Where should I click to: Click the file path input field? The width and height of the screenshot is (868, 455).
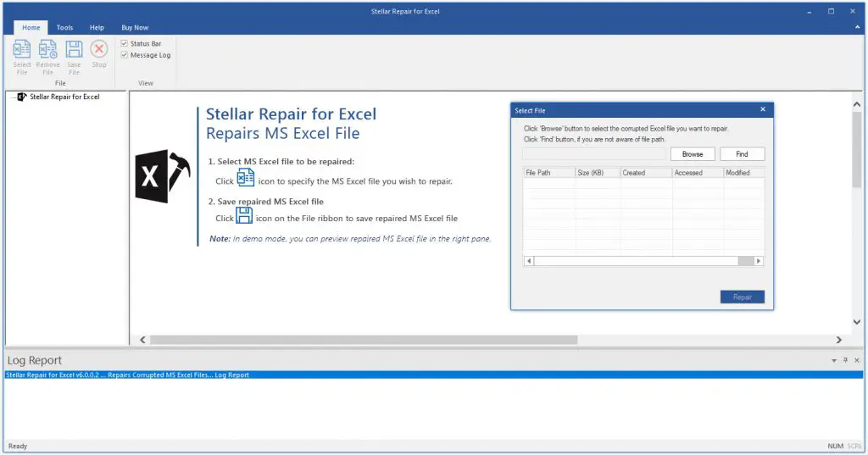click(x=594, y=154)
